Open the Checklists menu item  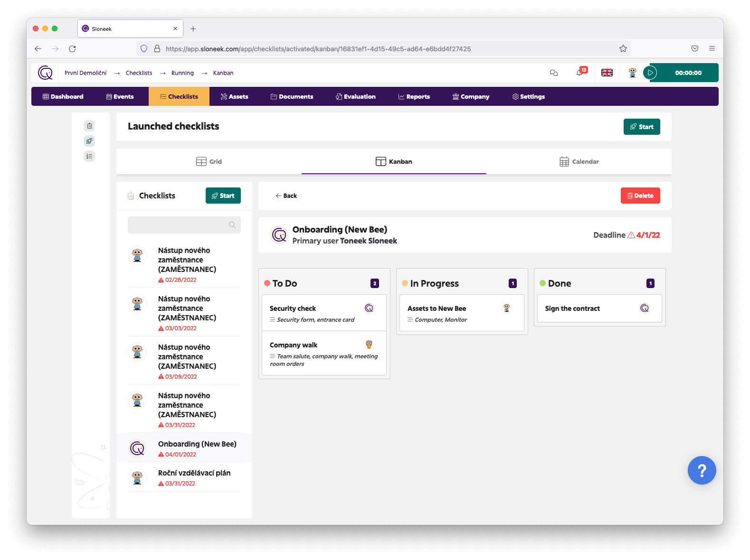179,96
